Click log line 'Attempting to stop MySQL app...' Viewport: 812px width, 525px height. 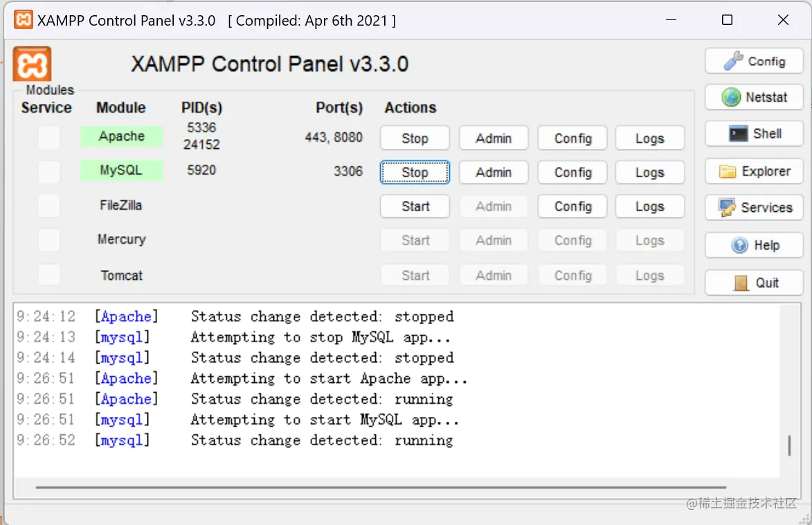tap(321, 337)
